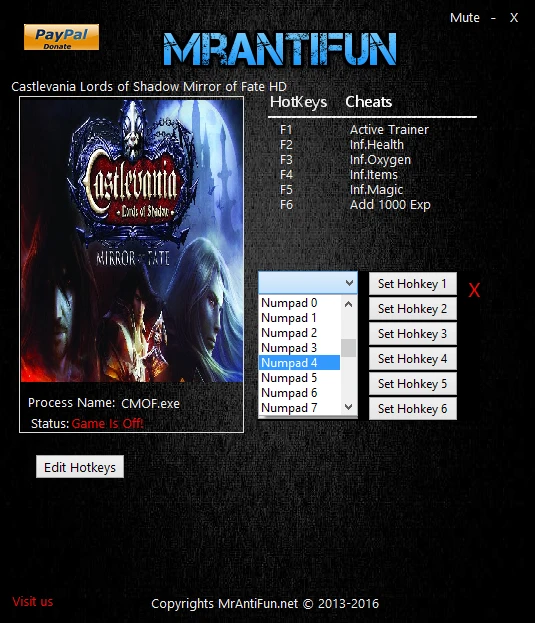Select Numpad 0 from the list
This screenshot has height=623, width=535.
(299, 303)
